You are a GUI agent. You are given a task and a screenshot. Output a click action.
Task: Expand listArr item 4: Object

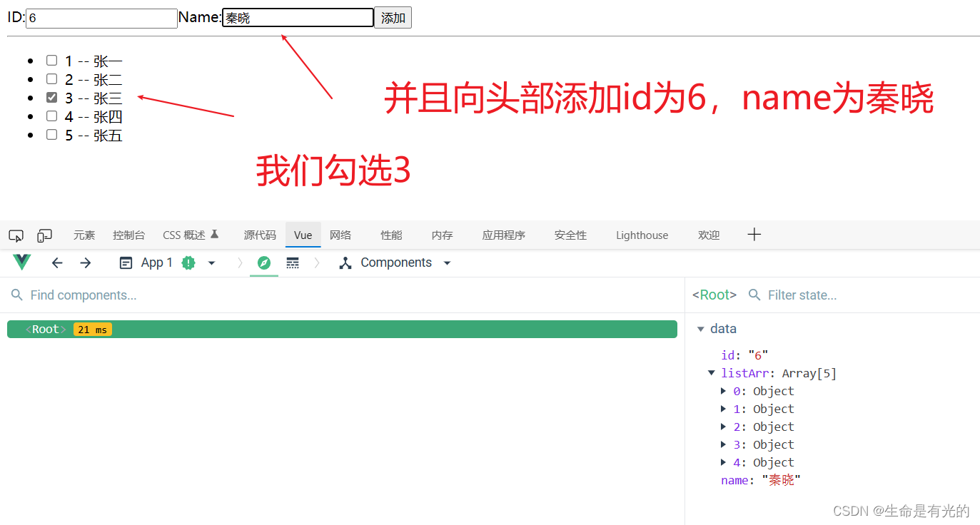coord(723,462)
